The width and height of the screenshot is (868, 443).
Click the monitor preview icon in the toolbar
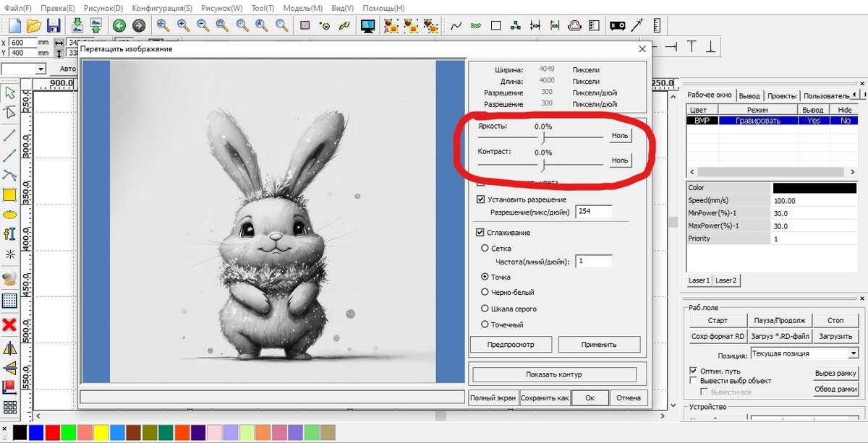coord(367,26)
